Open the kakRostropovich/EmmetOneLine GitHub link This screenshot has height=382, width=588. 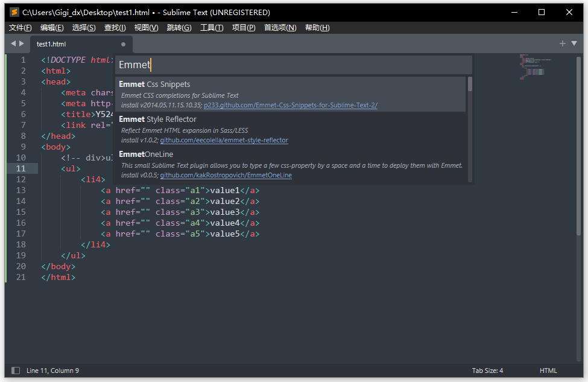pyautogui.click(x=226, y=175)
